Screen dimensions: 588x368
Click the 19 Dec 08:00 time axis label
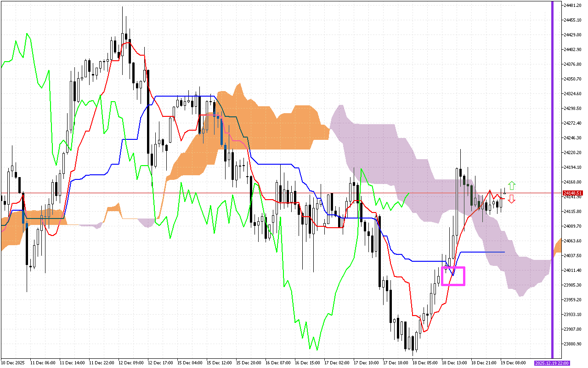(514, 363)
